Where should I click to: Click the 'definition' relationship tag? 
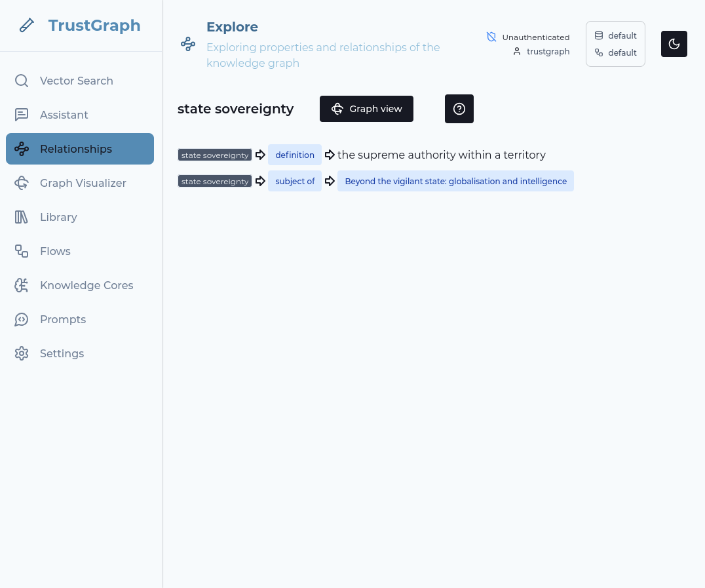coord(295,155)
